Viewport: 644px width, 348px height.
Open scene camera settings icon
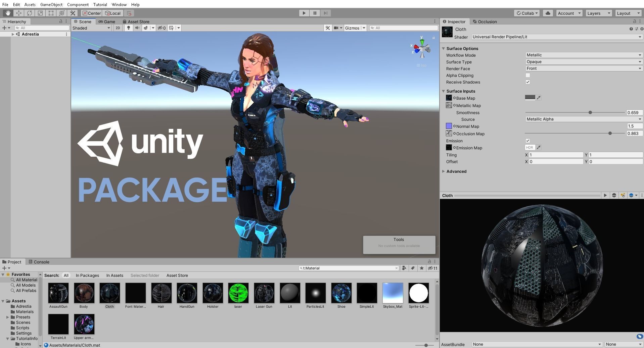click(x=336, y=28)
